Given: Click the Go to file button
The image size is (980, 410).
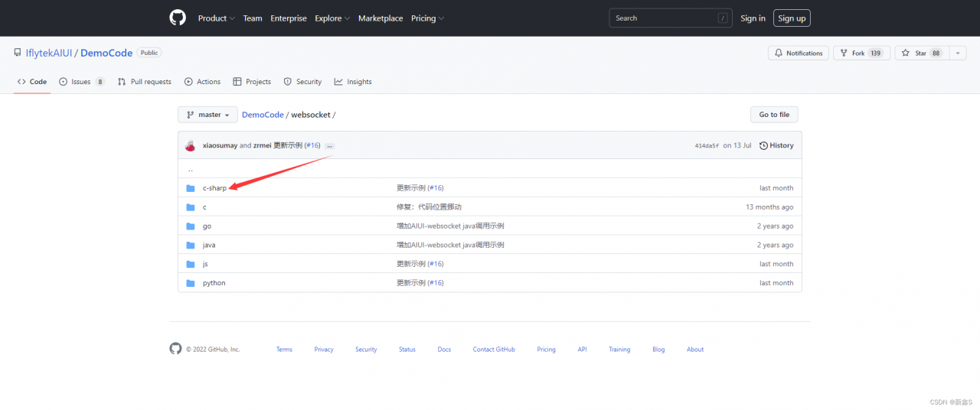Looking at the screenshot, I should [x=774, y=115].
